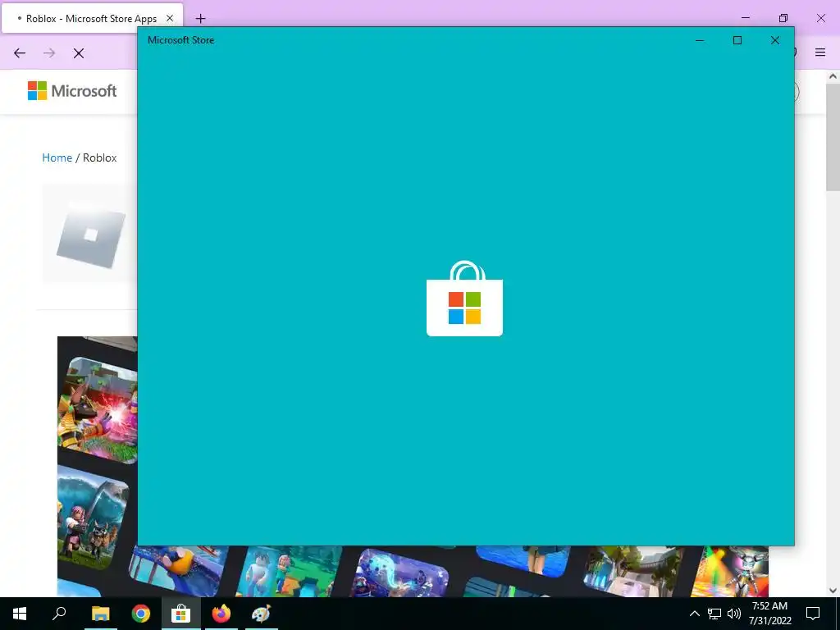Click the Roblox app icon on the page
The image size is (840, 630).
[91, 235]
